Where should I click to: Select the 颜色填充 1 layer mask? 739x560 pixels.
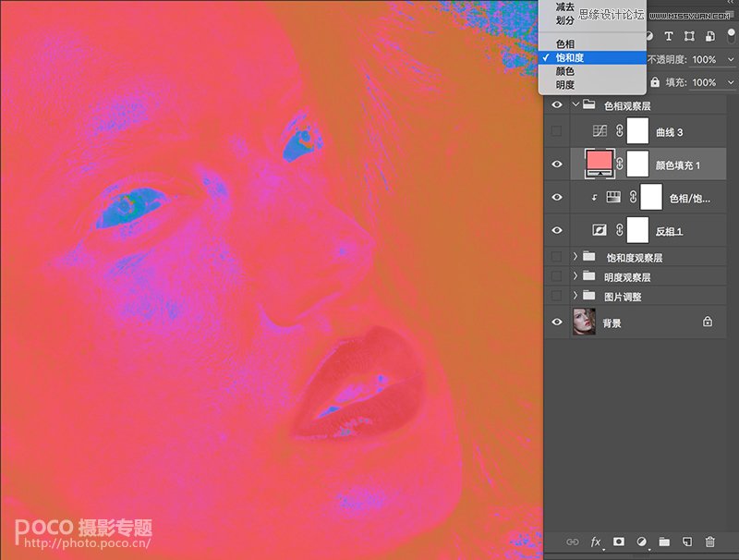pos(637,164)
